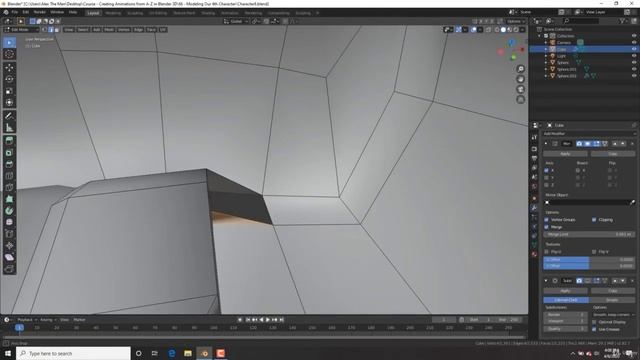The width and height of the screenshot is (640, 360).
Task: Click the V Offset slider
Action: pyautogui.click(x=589, y=266)
